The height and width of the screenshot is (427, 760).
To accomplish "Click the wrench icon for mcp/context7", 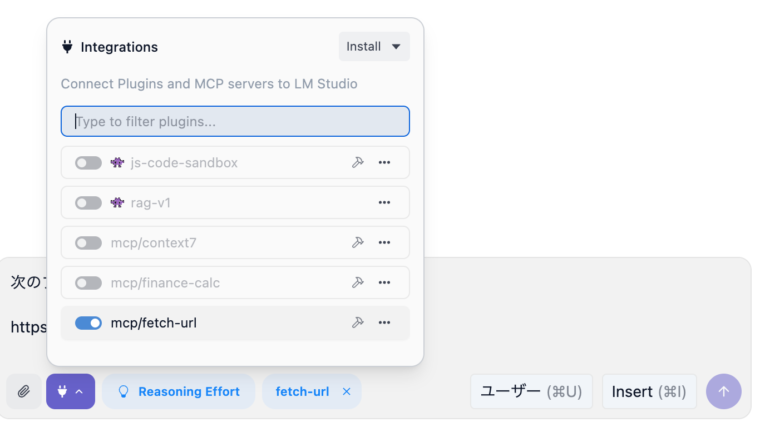I will [357, 243].
